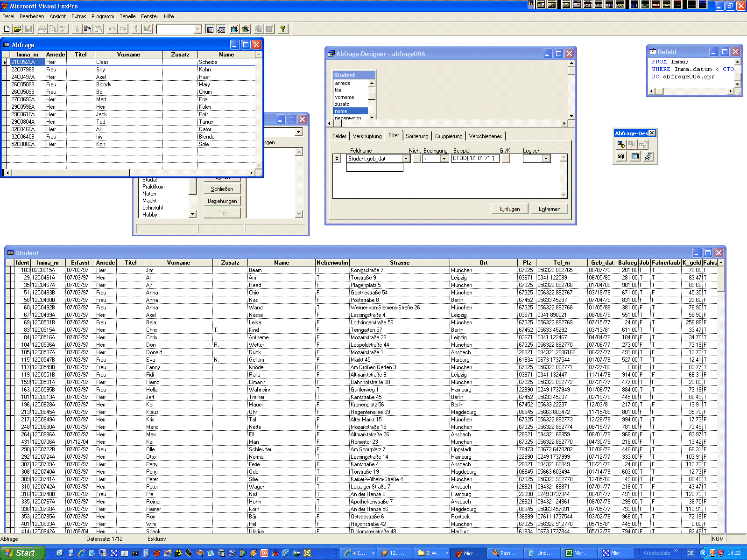Open the Logisch dropdown in filter row
This screenshot has height=560, width=747.
pyautogui.click(x=546, y=159)
